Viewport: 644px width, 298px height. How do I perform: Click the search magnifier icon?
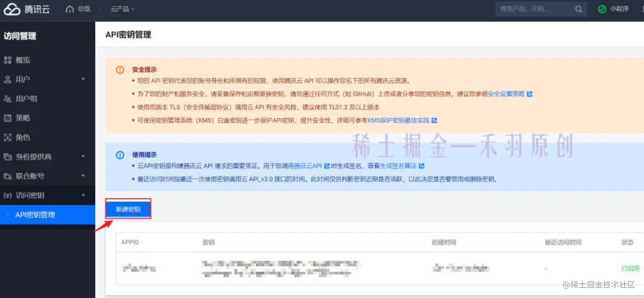coord(578,9)
